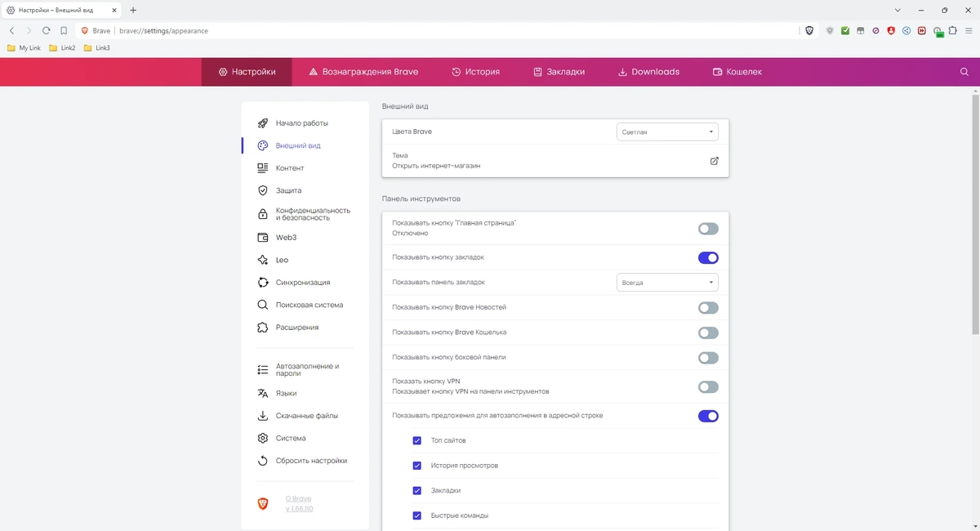Click the lock icon for Конфиденциальность и безопасность
The height and width of the screenshot is (531, 980).
coord(262,214)
